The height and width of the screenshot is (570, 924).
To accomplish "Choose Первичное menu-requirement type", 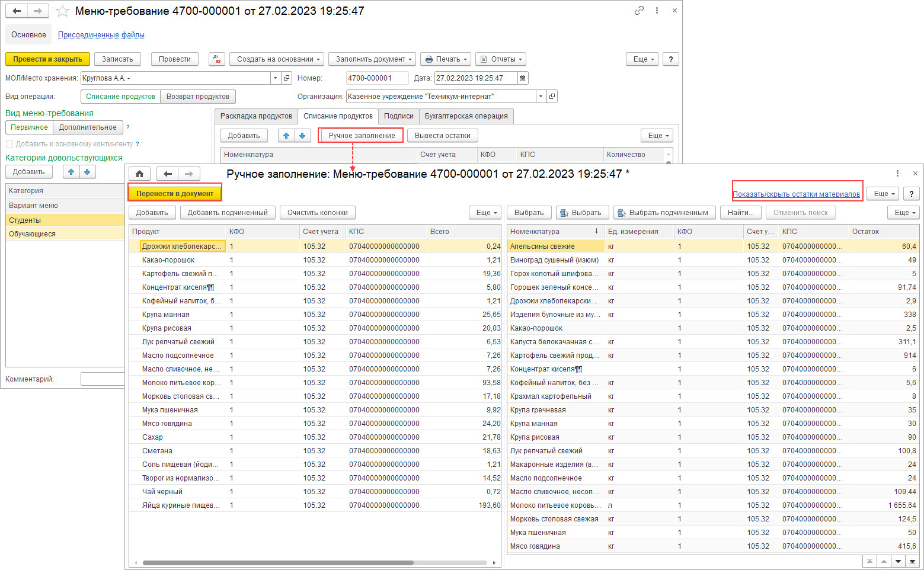I will [x=29, y=127].
